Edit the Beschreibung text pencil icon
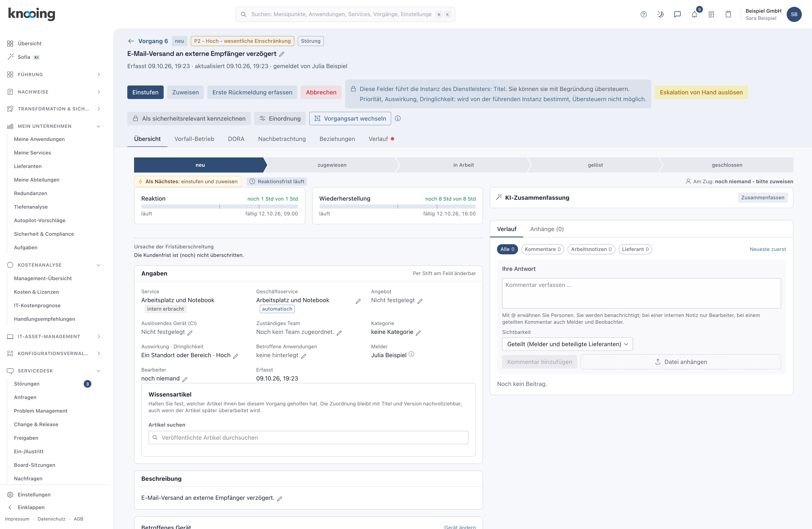 tap(279, 499)
